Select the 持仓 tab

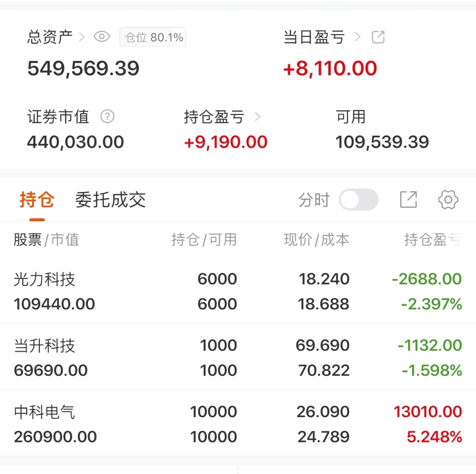pos(37,200)
